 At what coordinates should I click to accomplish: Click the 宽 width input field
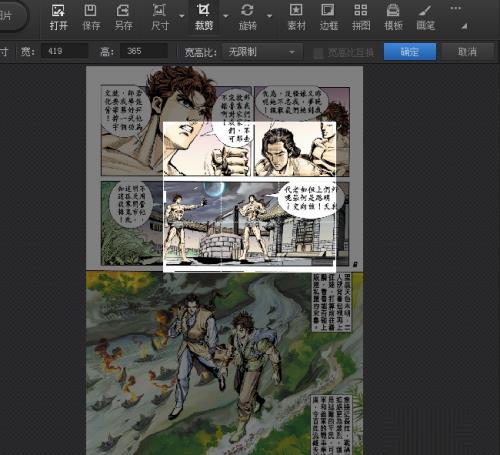(x=65, y=51)
